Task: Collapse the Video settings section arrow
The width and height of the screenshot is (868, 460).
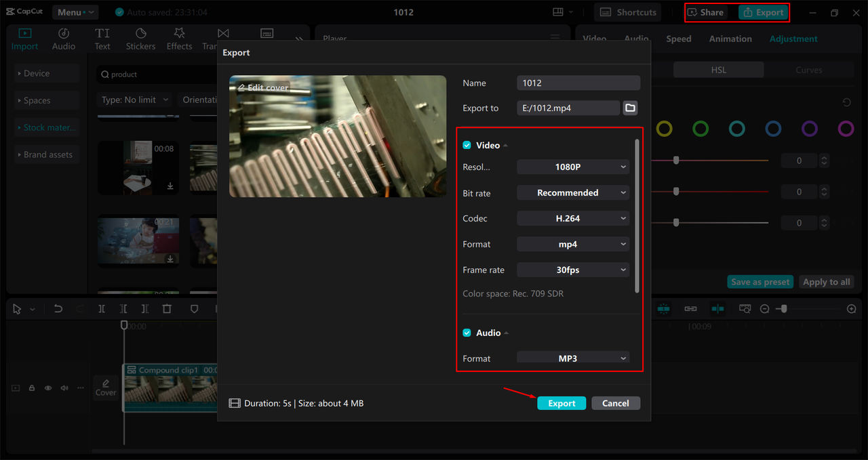Action: click(x=505, y=146)
